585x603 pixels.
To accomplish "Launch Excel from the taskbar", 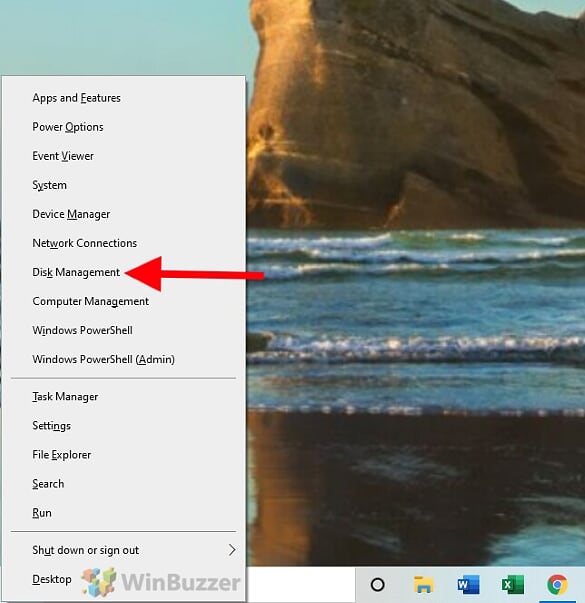I will [513, 585].
